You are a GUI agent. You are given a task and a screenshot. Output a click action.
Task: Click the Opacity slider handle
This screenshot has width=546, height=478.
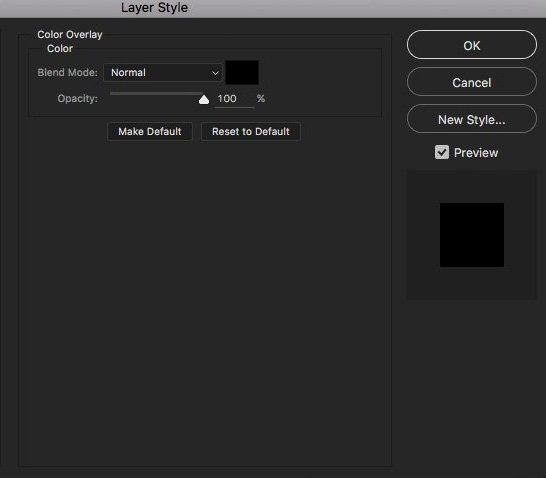(204, 100)
